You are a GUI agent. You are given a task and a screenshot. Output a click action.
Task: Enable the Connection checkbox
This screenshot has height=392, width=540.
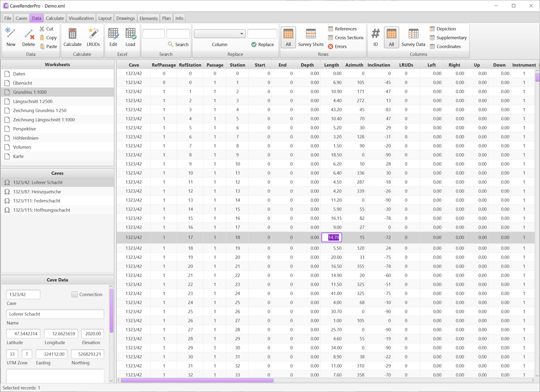(75, 294)
